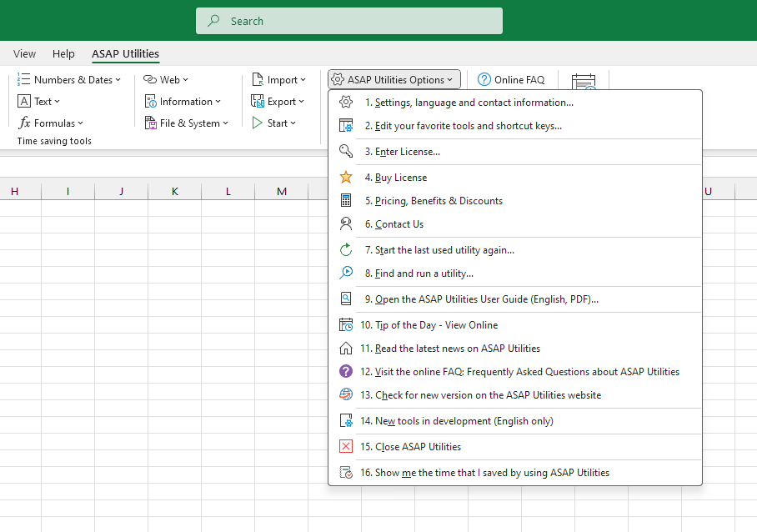Click the magnifier icon for Find and run a utility
Viewport: 757px width, 532px height.
pyautogui.click(x=346, y=274)
